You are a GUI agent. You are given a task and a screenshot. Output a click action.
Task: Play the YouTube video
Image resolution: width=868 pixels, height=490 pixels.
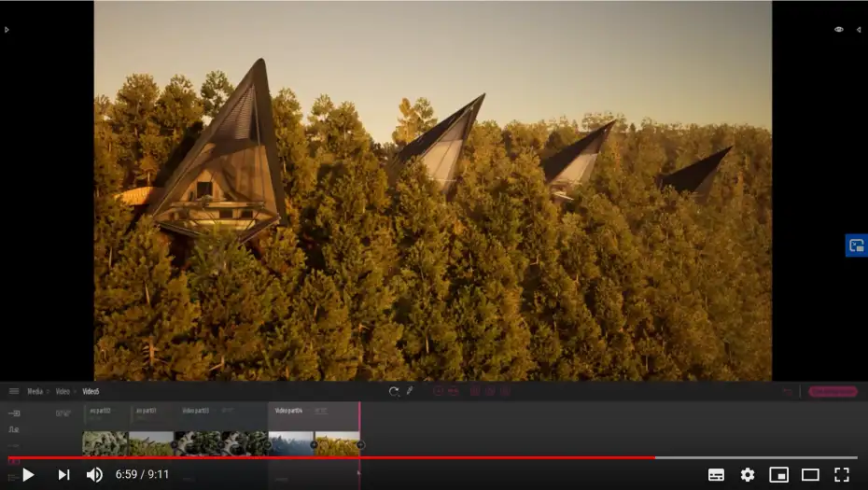(28, 474)
